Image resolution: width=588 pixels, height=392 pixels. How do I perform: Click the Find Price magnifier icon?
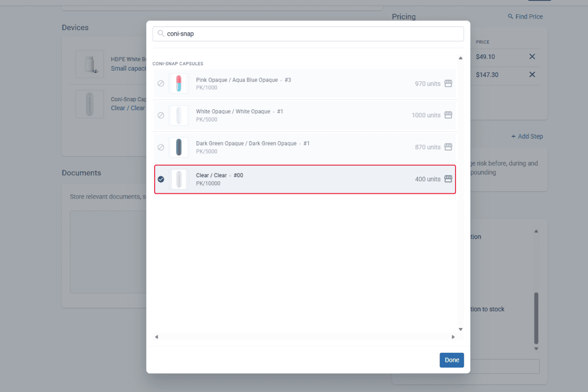[510, 17]
